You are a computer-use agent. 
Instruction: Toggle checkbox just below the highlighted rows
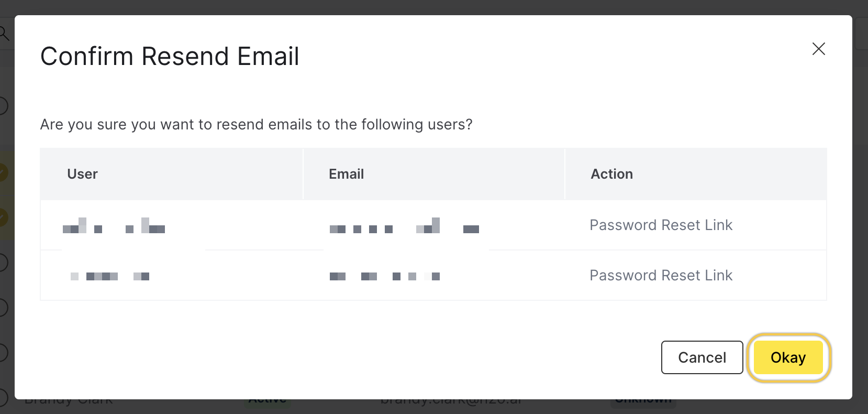point(3,262)
